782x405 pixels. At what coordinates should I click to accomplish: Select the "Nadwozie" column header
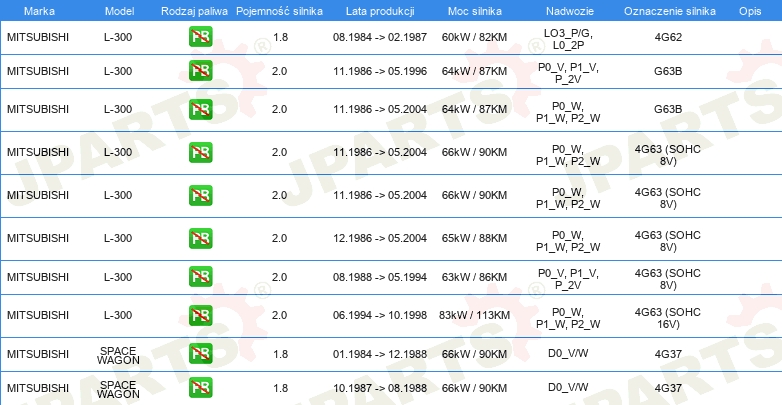click(568, 11)
